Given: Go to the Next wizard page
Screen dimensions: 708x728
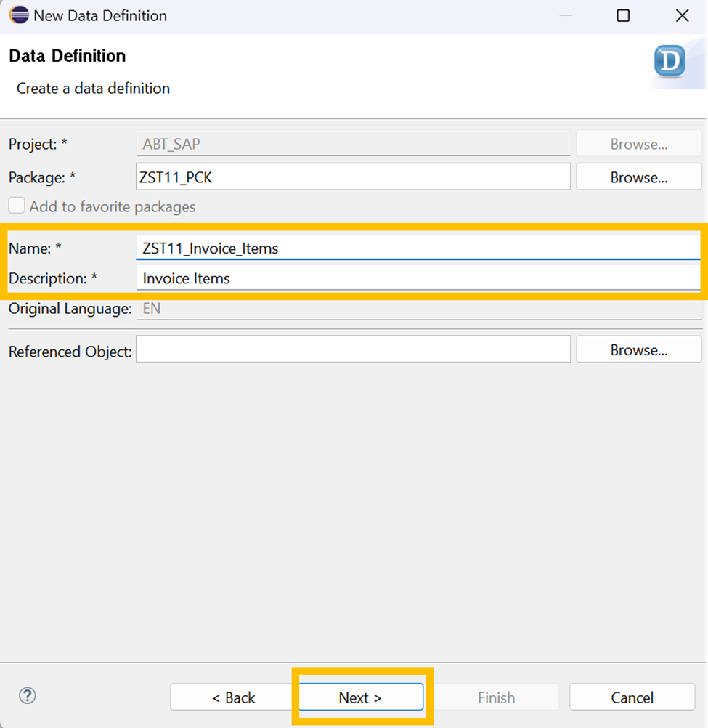Looking at the screenshot, I should (x=360, y=697).
